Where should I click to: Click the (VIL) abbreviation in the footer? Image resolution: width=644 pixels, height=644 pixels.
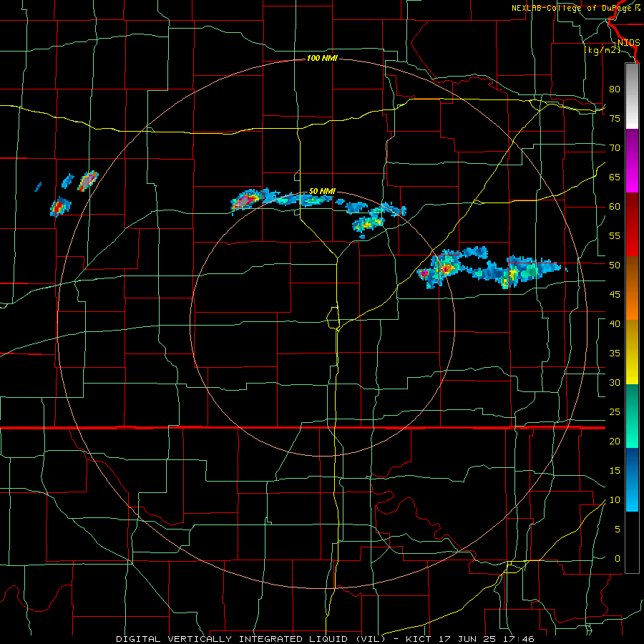tap(370, 639)
